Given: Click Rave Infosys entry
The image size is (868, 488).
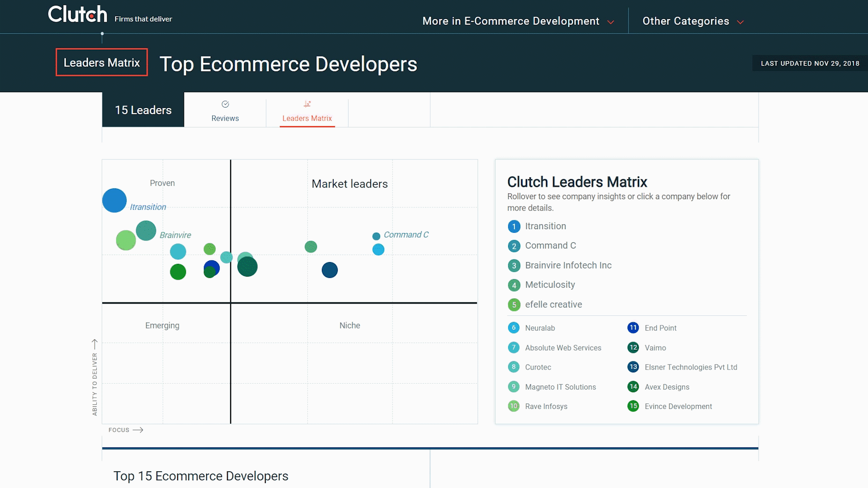Looking at the screenshot, I should [546, 407].
